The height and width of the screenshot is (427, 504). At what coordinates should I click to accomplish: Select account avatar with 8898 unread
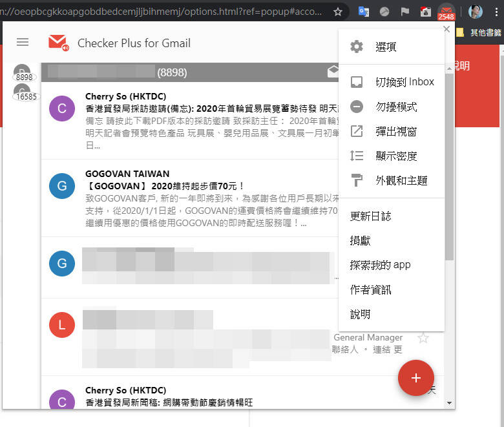(22, 72)
